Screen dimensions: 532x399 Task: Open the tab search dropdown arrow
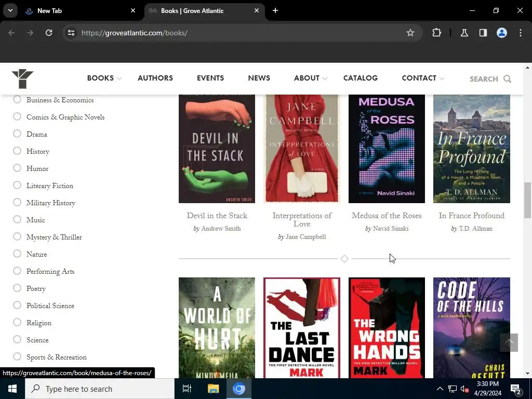pos(10,10)
